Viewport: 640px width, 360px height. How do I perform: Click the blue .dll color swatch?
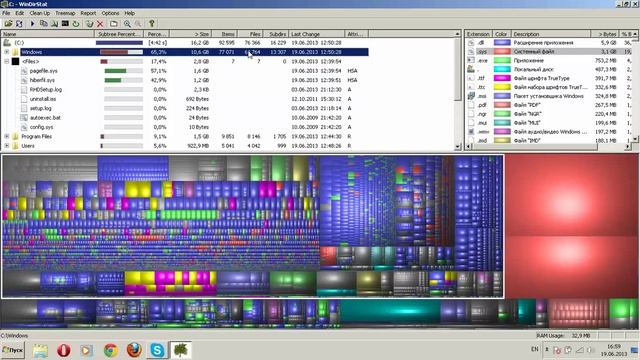pos(502,42)
